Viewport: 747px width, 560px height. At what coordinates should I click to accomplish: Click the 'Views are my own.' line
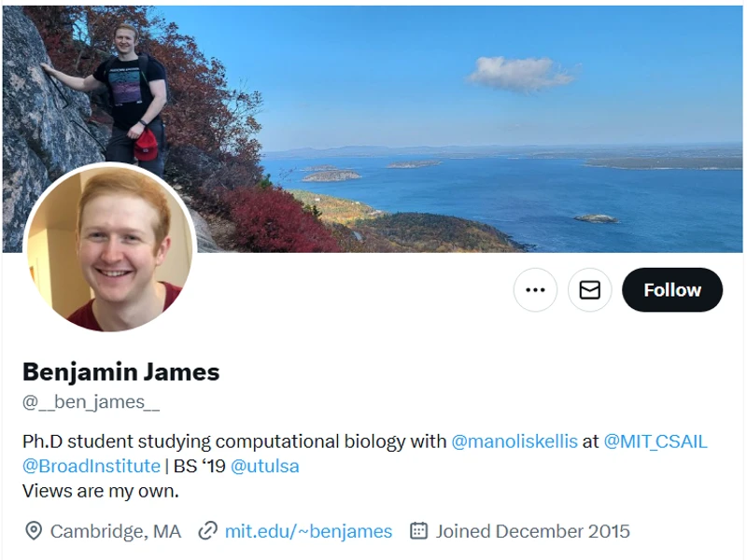click(100, 490)
